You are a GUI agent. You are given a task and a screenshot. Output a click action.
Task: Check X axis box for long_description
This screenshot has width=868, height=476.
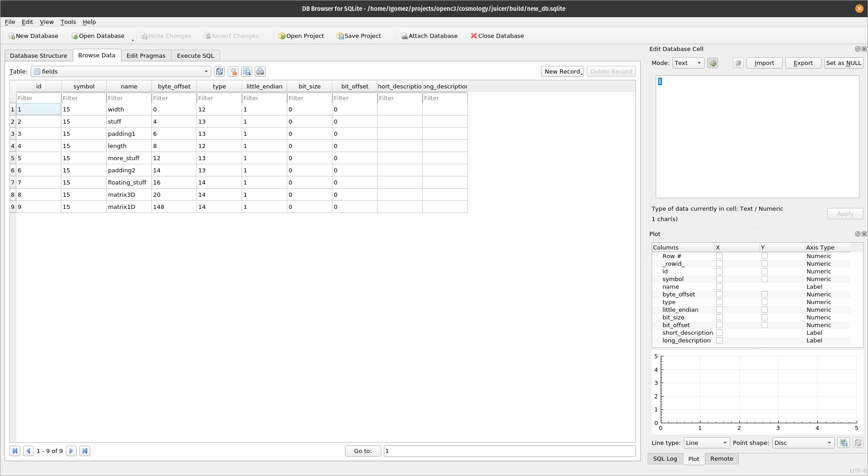(719, 341)
